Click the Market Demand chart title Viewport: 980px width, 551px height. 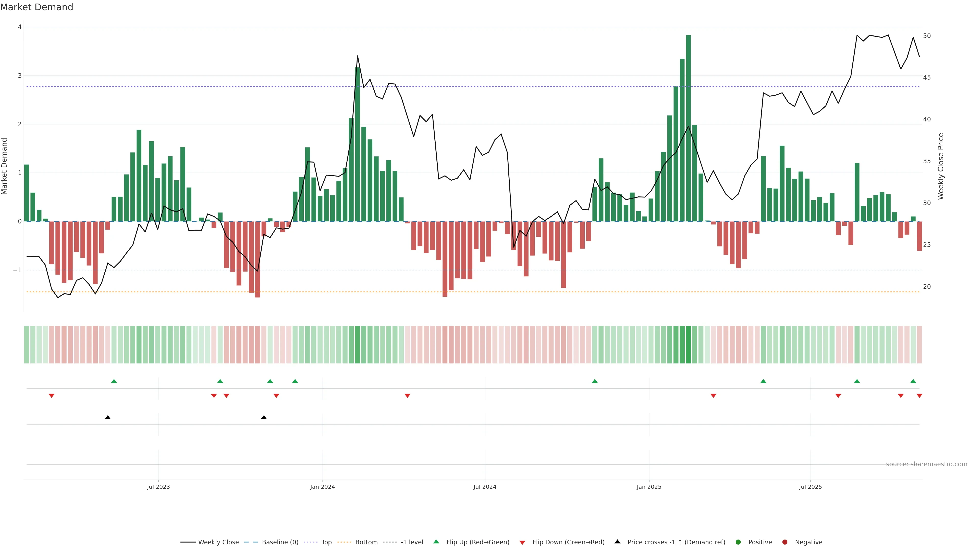pyautogui.click(x=36, y=7)
